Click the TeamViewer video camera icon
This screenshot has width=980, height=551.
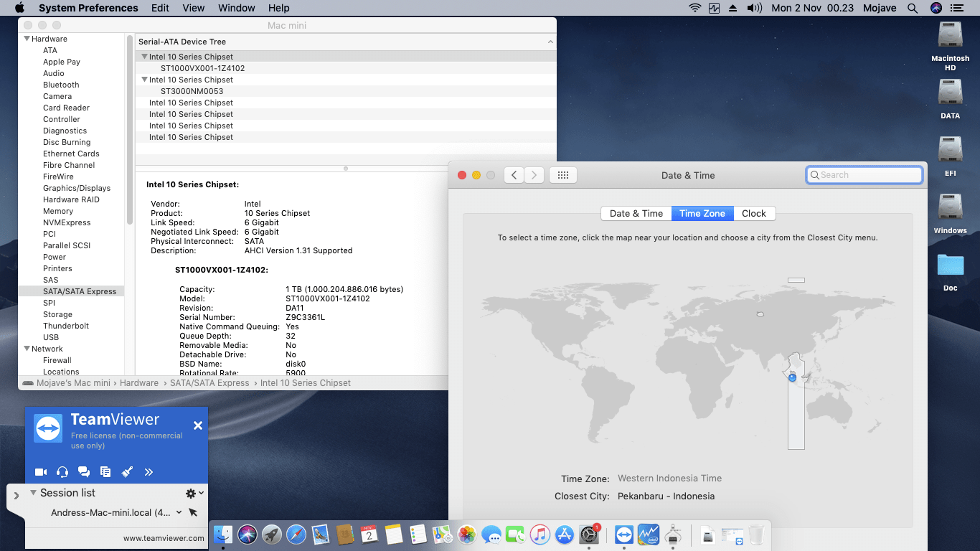[41, 472]
